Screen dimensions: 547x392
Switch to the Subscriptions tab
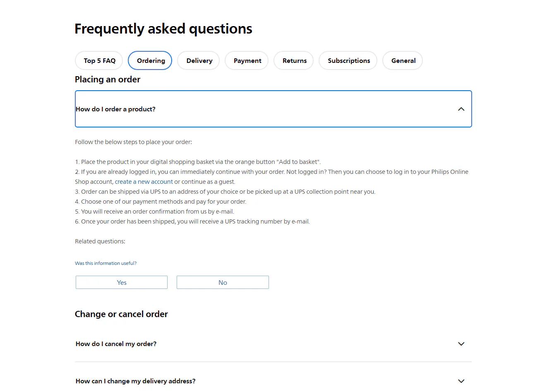tap(348, 61)
